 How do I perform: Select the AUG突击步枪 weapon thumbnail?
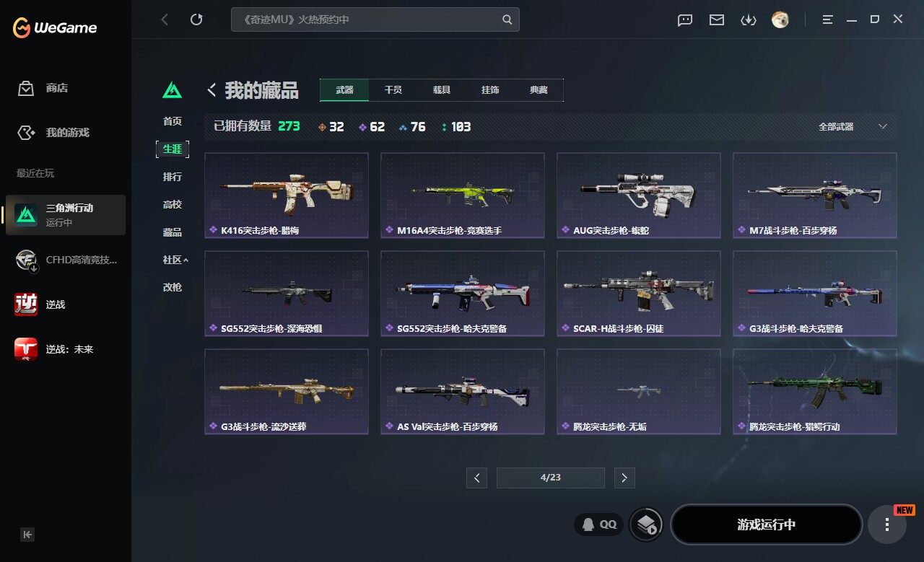[x=639, y=196]
